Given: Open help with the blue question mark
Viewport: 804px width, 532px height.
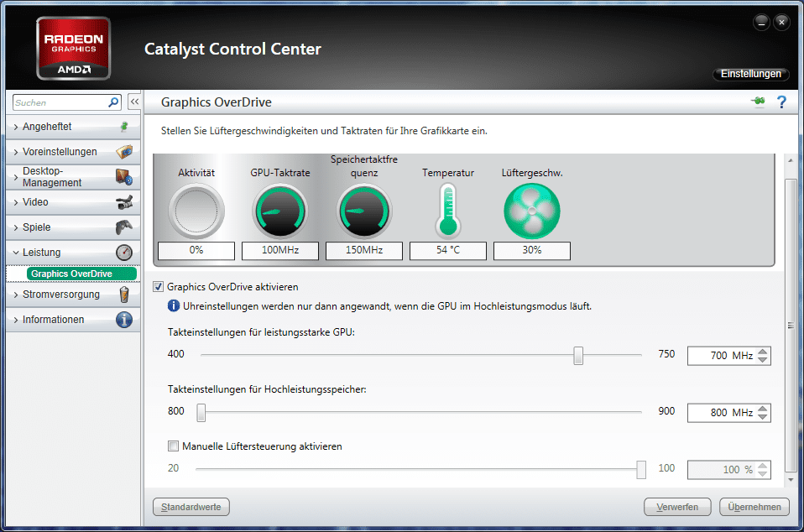Looking at the screenshot, I should 781,102.
